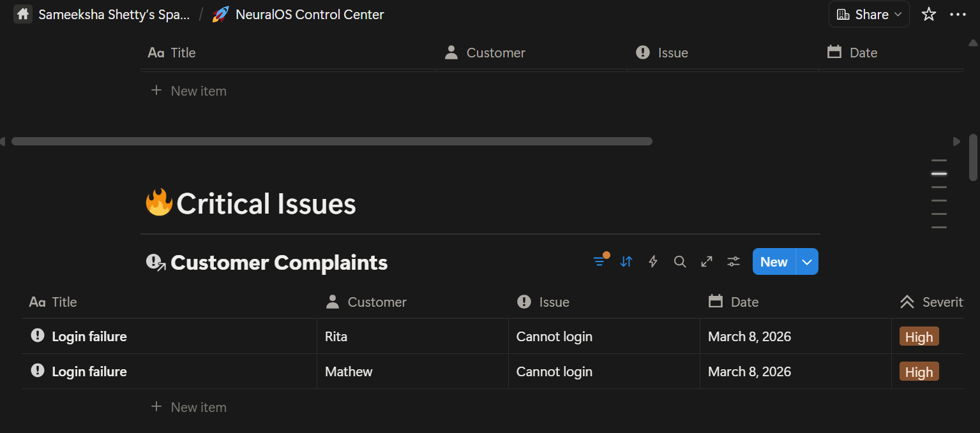Open Sameeksha Shetty's Space breadcrumb
Screen dimensions: 980x433
coord(114,14)
